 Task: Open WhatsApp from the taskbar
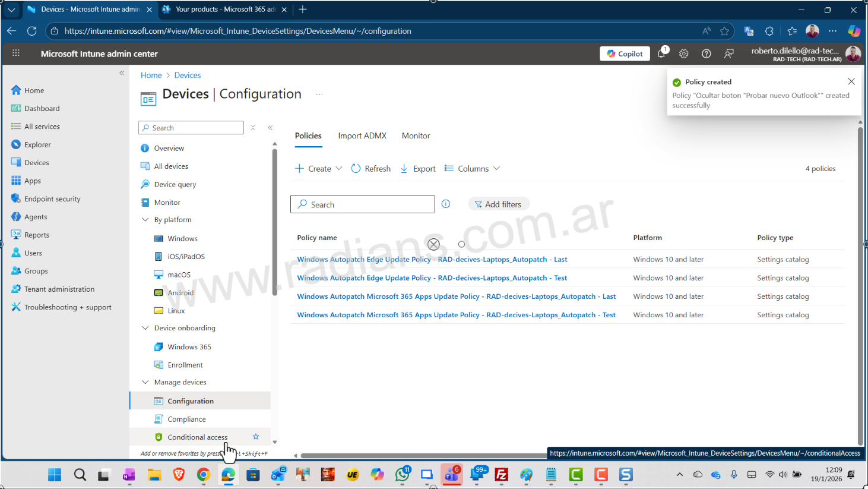[x=403, y=475]
